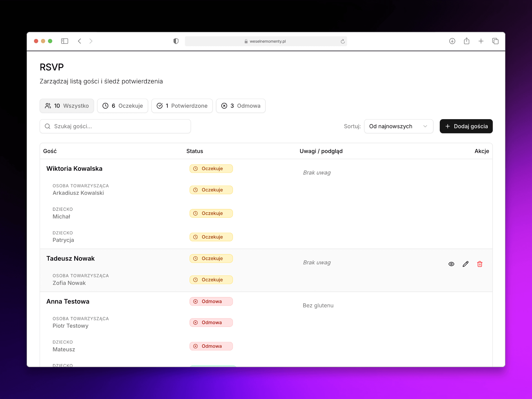This screenshot has height=399, width=532.
Task: Click Brak uwag note for Wiktoria Kowalska
Action: tap(317, 173)
